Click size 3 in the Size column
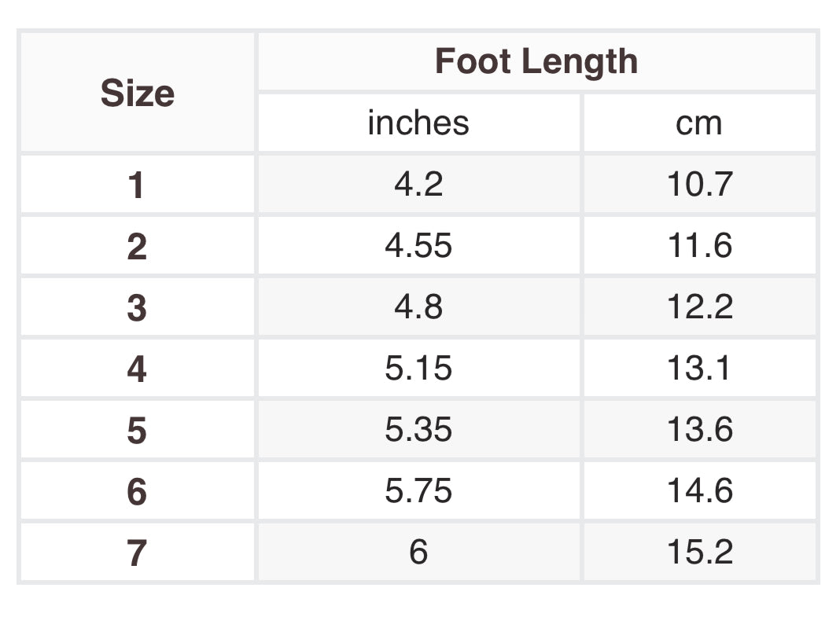The height and width of the screenshot is (639, 840). [x=137, y=307]
